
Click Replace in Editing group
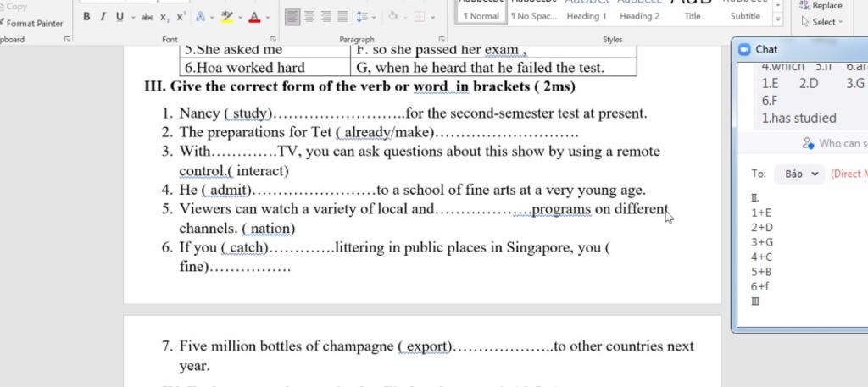point(821,6)
